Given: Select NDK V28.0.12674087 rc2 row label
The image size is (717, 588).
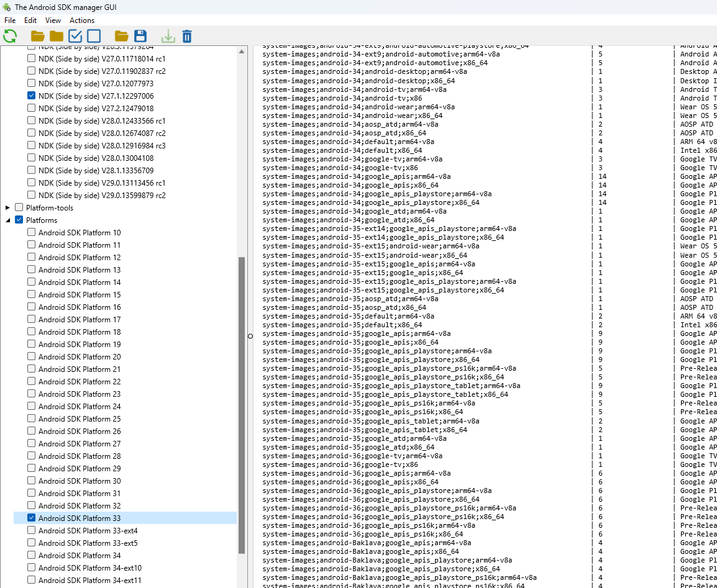Looking at the screenshot, I should tap(102, 133).
